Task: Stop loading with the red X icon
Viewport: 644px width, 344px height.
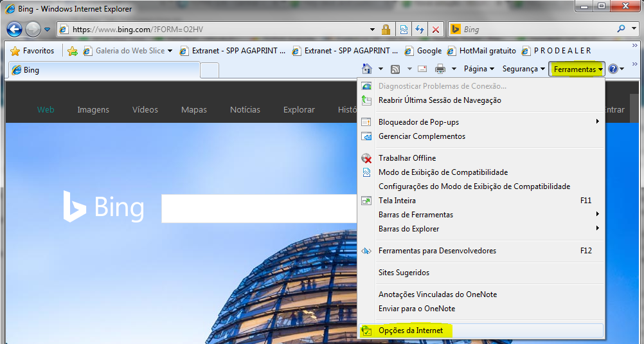Action: [436, 30]
